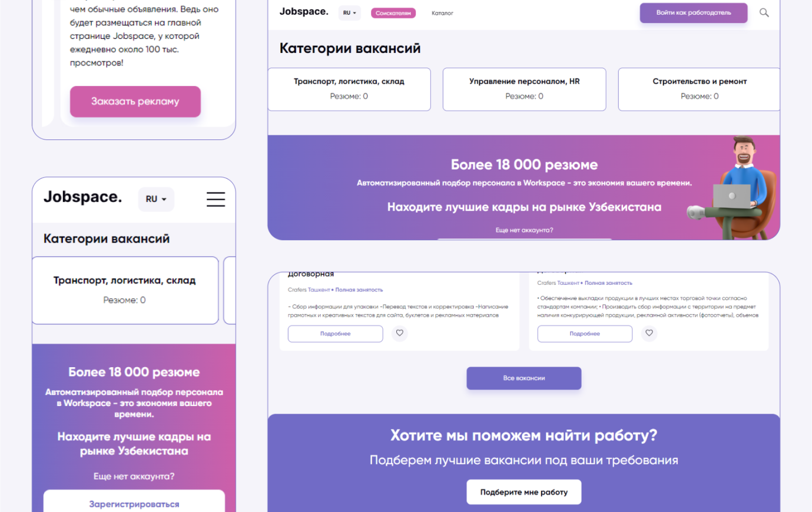Screen dimensions: 812x512
Task: Expand the RU language selector in mobile view
Action: (x=156, y=200)
